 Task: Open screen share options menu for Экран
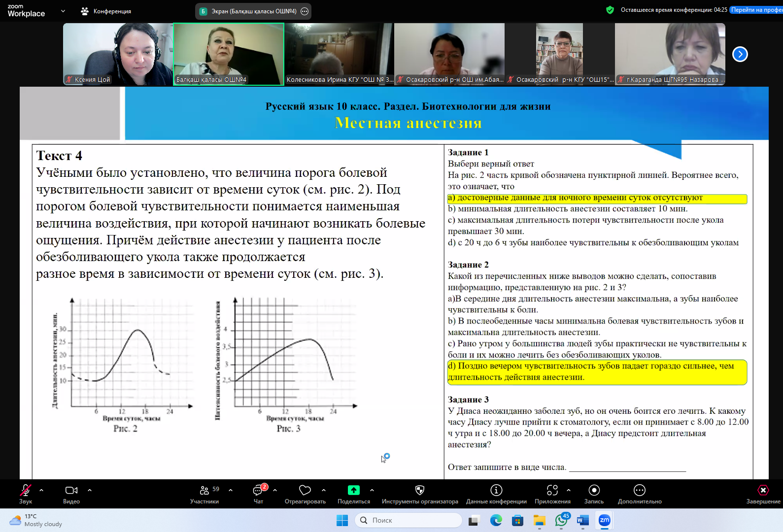pyautogui.click(x=305, y=11)
